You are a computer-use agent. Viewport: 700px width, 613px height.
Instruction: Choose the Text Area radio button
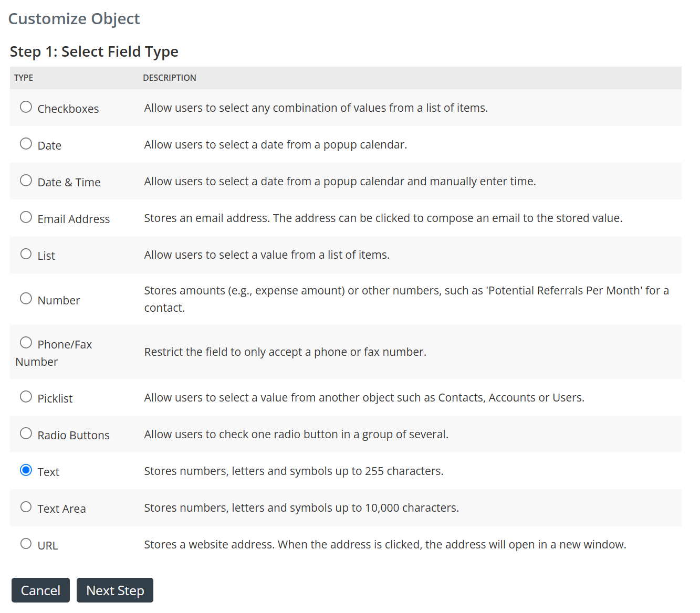click(26, 507)
